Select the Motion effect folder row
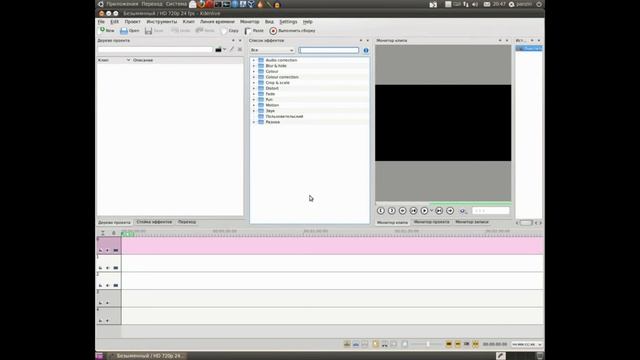640x360 pixels. coord(309,105)
